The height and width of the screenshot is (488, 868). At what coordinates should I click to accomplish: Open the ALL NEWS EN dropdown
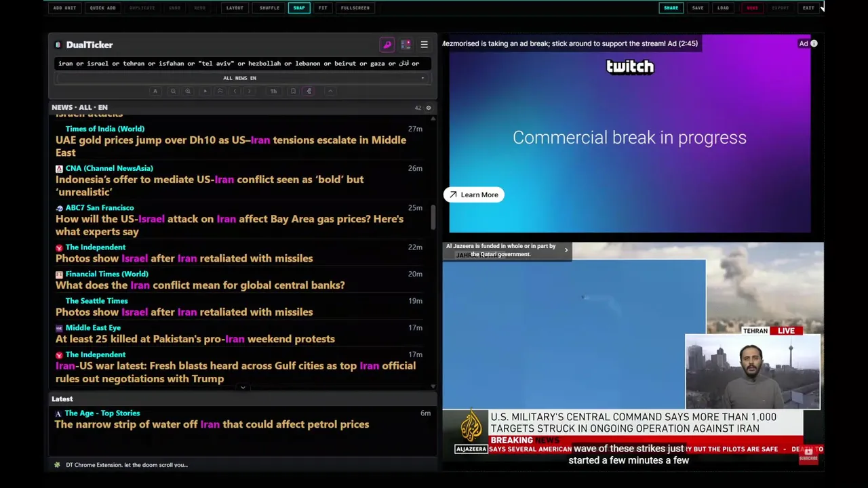[243, 78]
